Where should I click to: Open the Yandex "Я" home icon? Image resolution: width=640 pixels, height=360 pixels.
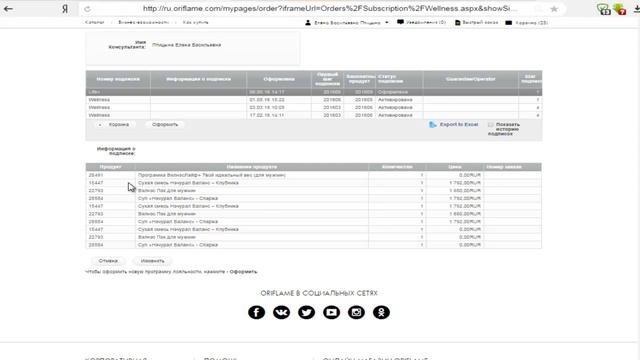(65, 9)
